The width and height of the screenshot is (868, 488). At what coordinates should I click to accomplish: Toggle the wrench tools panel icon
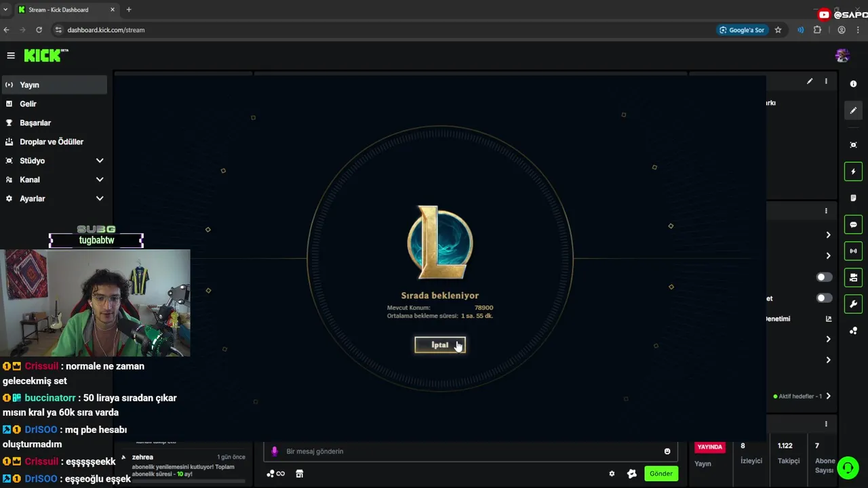tap(853, 304)
